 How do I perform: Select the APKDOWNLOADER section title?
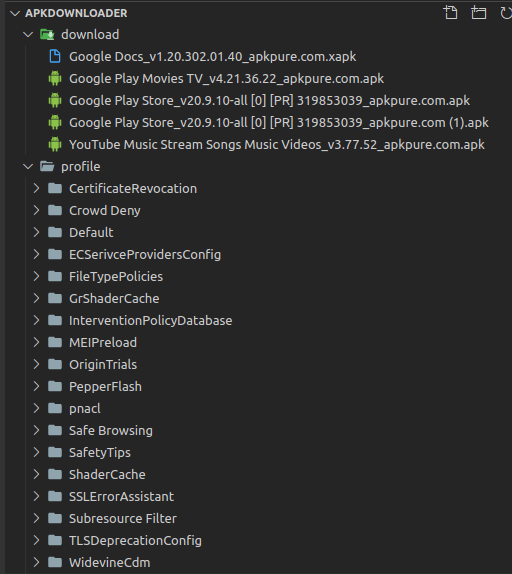(x=76, y=13)
